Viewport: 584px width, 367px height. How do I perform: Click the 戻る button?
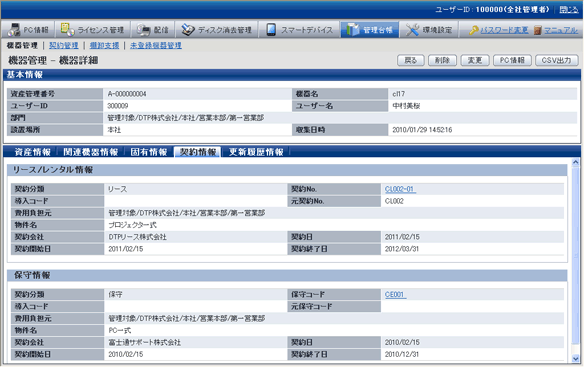tap(410, 60)
